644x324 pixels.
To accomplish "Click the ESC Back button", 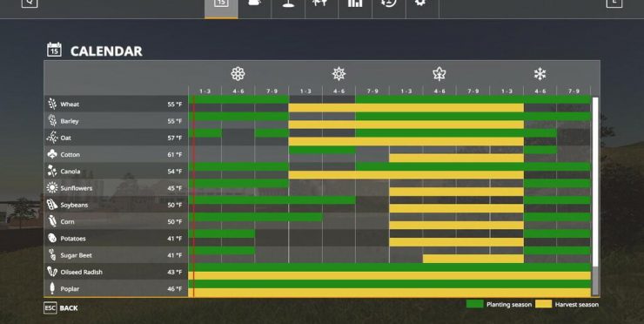I will click(x=61, y=308).
